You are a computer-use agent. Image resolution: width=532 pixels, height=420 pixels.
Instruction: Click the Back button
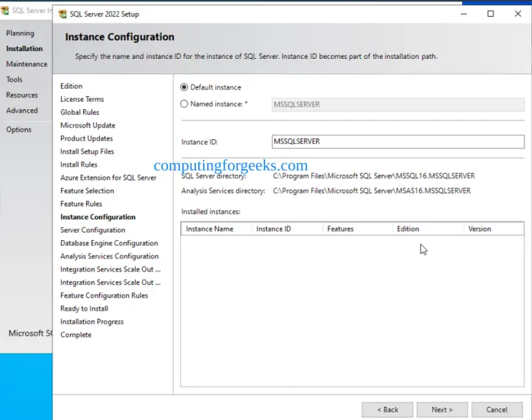pyautogui.click(x=387, y=410)
